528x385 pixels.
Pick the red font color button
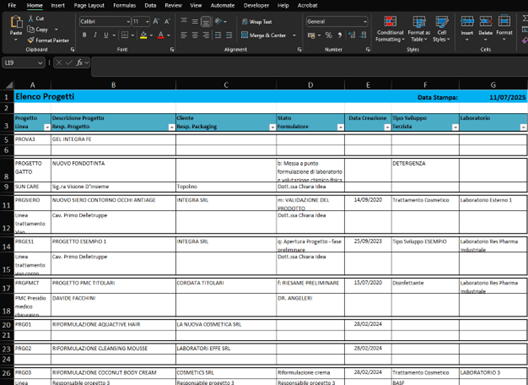click(161, 35)
